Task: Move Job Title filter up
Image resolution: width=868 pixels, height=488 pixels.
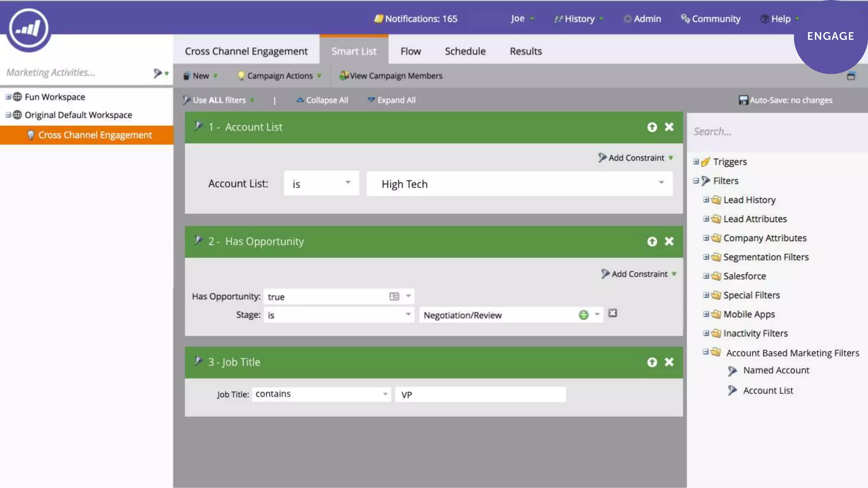Action: tap(652, 362)
